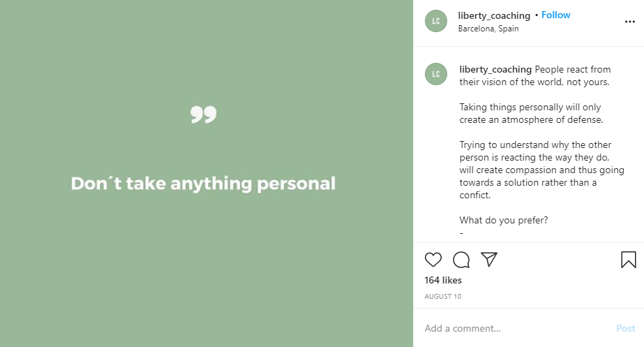Viewport: 644px width, 347px height.
Task: Click the comment speech bubble icon
Action: 461,260
